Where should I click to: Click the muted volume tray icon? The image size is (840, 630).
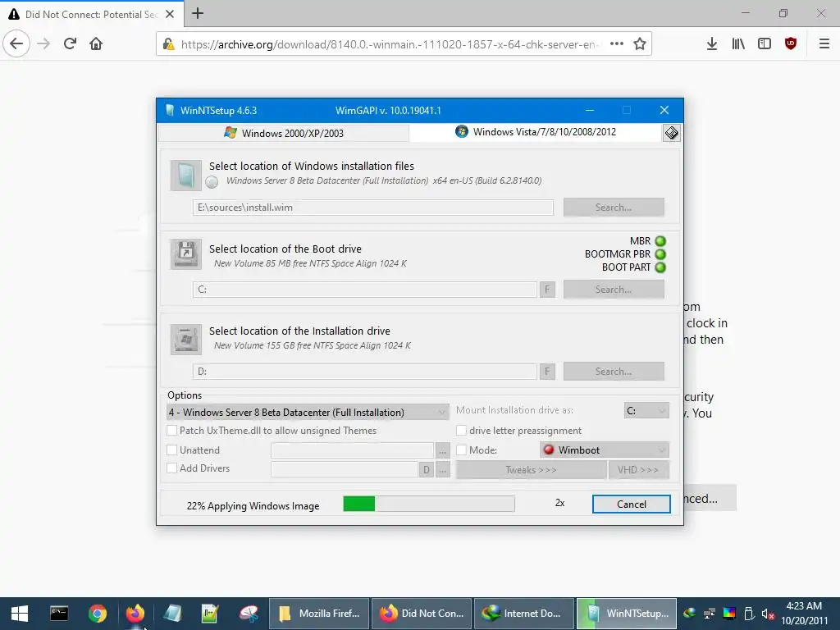[x=768, y=614]
